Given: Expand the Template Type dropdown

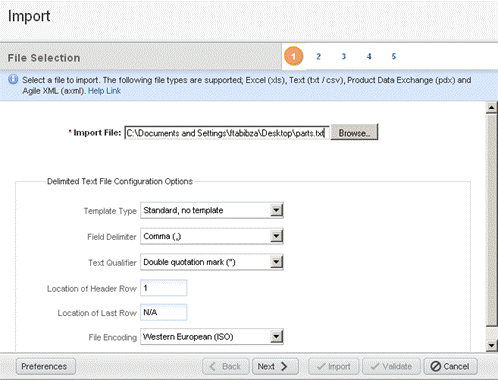Looking at the screenshot, I should click(212, 210).
